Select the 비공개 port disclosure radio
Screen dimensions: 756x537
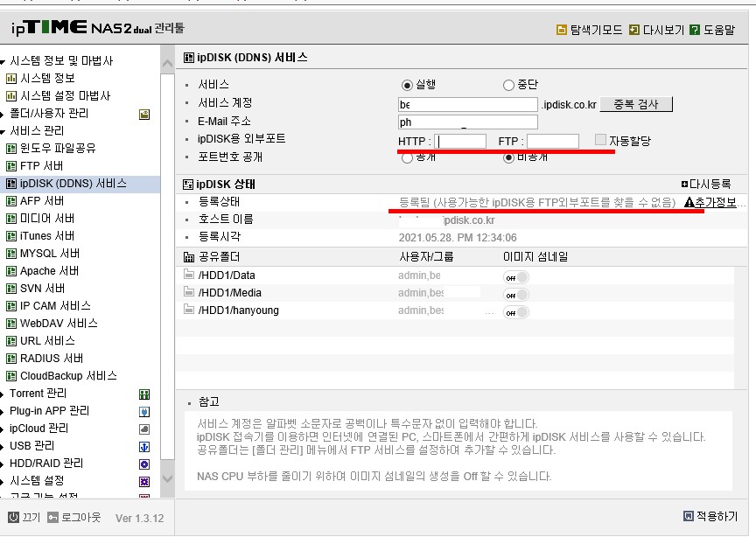[508, 157]
